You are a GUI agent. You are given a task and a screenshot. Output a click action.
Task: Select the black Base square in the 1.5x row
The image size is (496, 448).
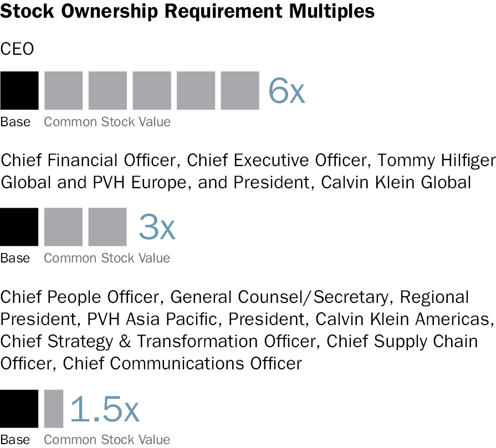[19, 409]
